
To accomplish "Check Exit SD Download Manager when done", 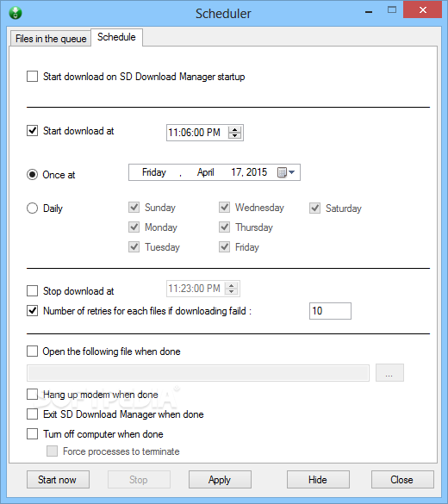I will click(x=33, y=414).
